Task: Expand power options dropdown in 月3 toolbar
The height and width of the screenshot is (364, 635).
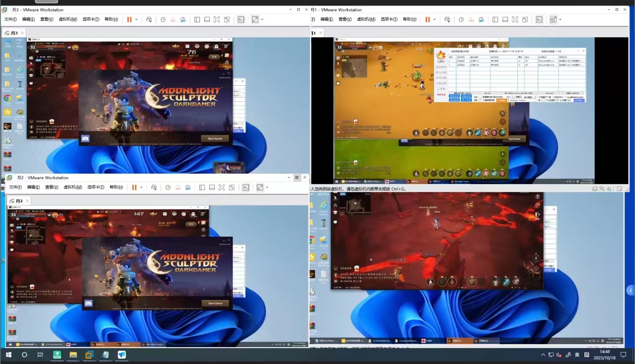Action: (136, 19)
